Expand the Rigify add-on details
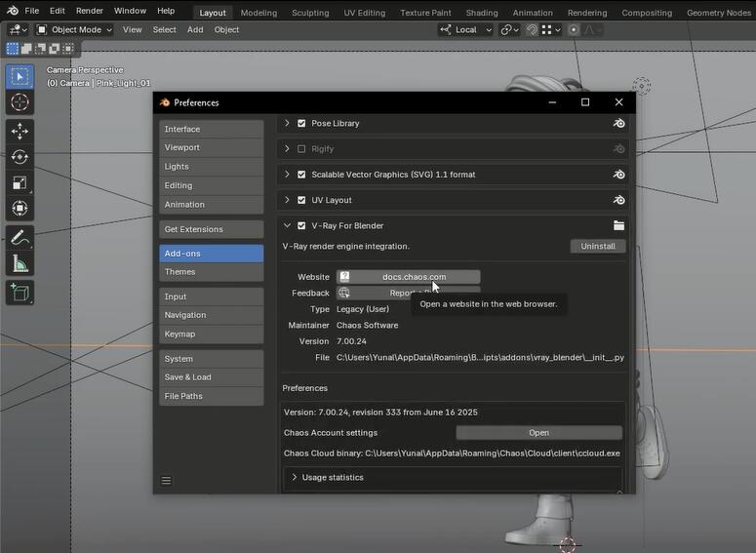 [x=287, y=149]
